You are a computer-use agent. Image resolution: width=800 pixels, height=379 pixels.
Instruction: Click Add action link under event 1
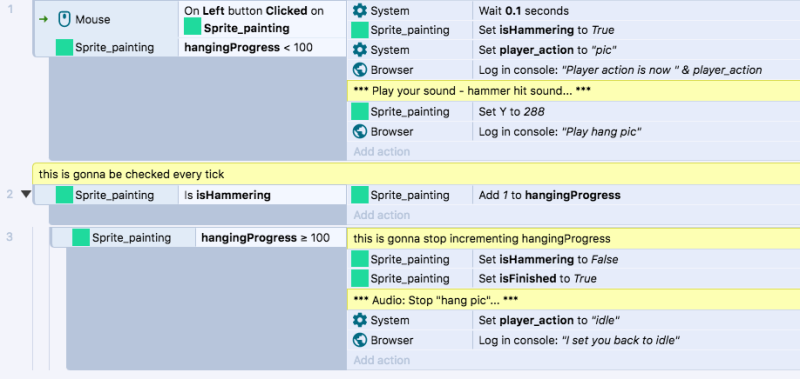(x=382, y=151)
